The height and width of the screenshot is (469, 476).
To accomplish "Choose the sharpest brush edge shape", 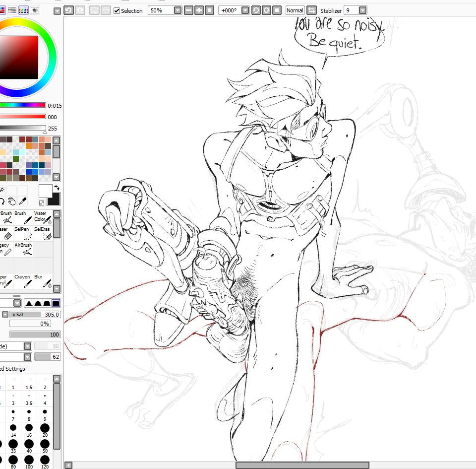I will tap(29, 303).
